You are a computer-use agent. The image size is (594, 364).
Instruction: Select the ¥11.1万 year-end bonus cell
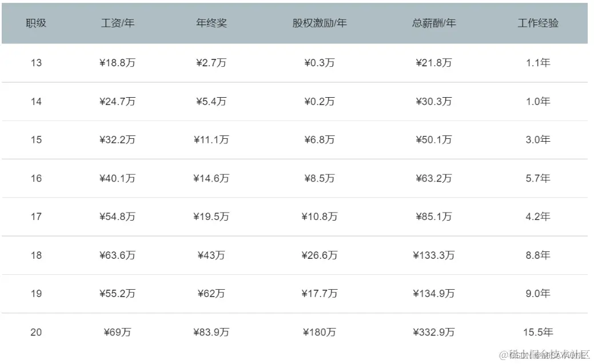212,140
